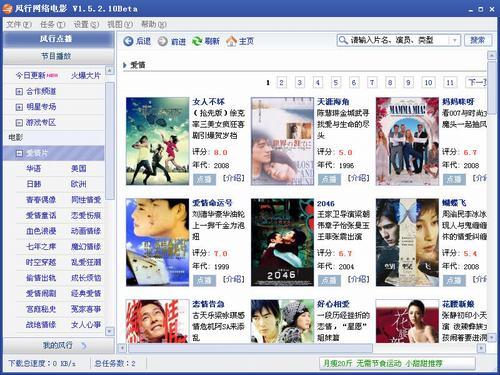Click the 点播 button under 2046
The height and width of the screenshot is (375, 500).
(x=329, y=280)
